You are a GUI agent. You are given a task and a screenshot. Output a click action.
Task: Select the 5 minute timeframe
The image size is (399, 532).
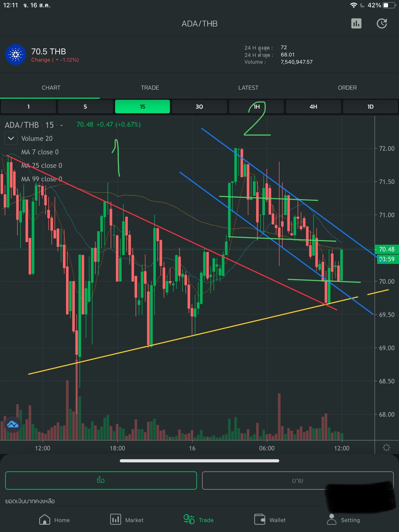(x=85, y=106)
